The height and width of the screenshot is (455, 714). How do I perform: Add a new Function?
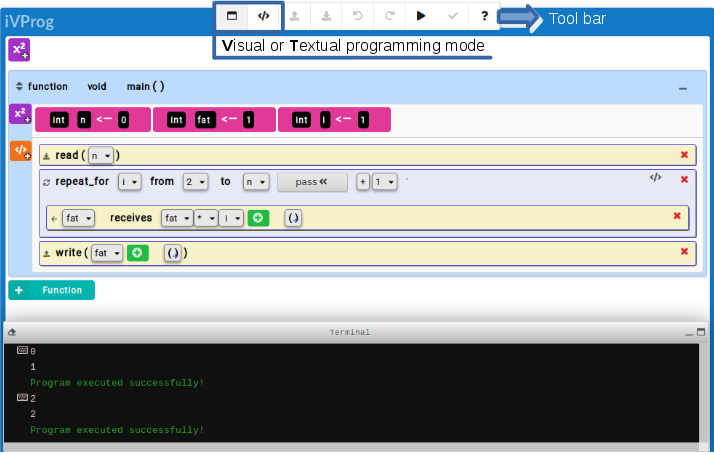coord(51,290)
